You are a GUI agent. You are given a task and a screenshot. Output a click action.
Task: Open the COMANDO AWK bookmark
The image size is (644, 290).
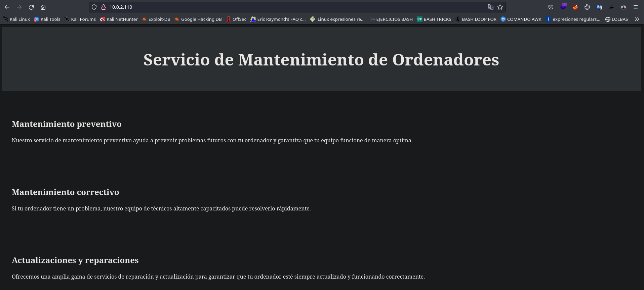(521, 19)
